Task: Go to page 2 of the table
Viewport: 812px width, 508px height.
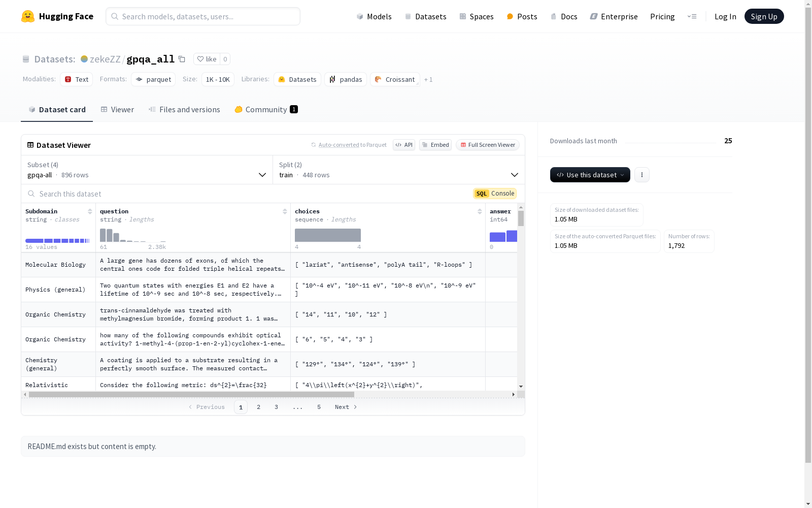Action: coord(258,407)
